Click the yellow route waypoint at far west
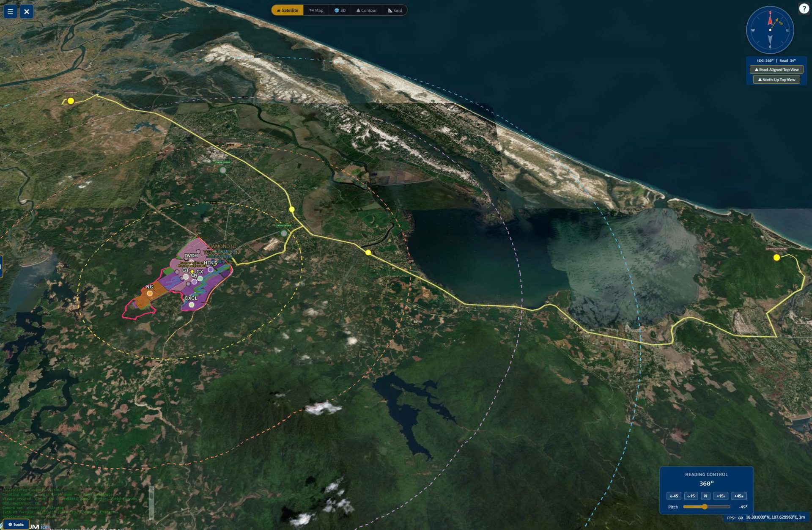This screenshot has height=530, width=812. (71, 101)
